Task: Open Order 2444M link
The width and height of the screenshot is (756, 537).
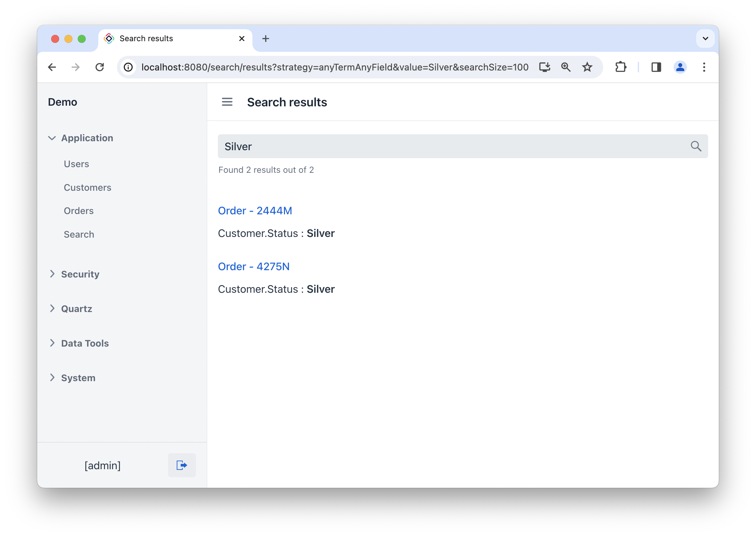Action: pyautogui.click(x=255, y=210)
